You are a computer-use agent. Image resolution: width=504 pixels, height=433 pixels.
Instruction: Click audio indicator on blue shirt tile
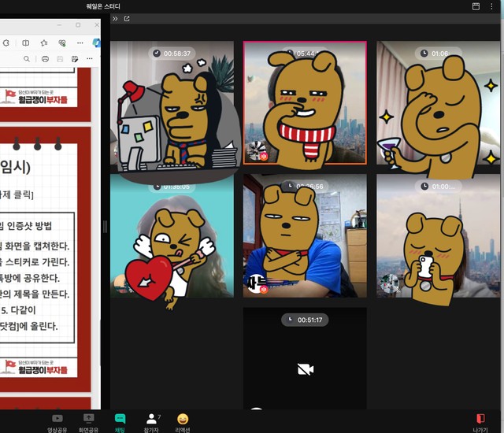264,290
